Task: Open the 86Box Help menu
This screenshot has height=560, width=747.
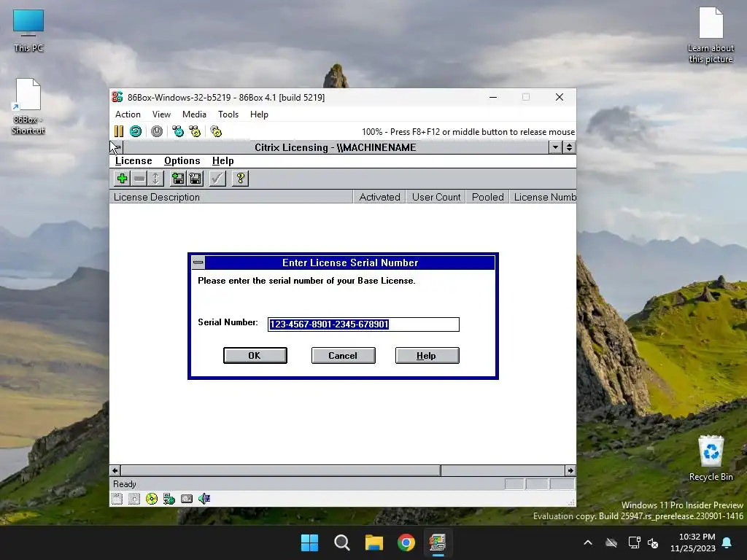Action: click(259, 114)
